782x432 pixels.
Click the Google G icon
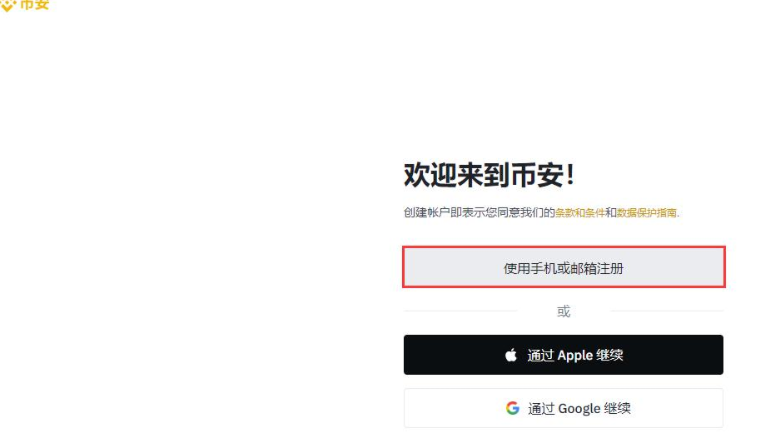513,408
